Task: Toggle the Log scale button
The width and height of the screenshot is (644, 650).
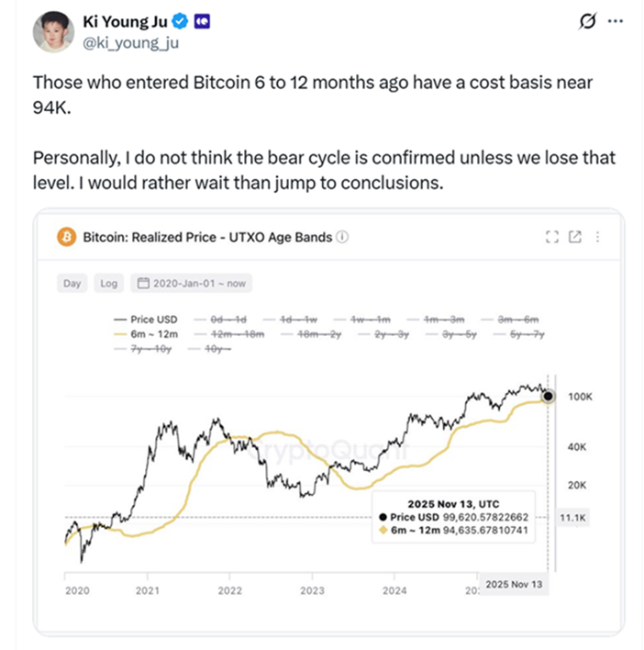Action: [109, 284]
